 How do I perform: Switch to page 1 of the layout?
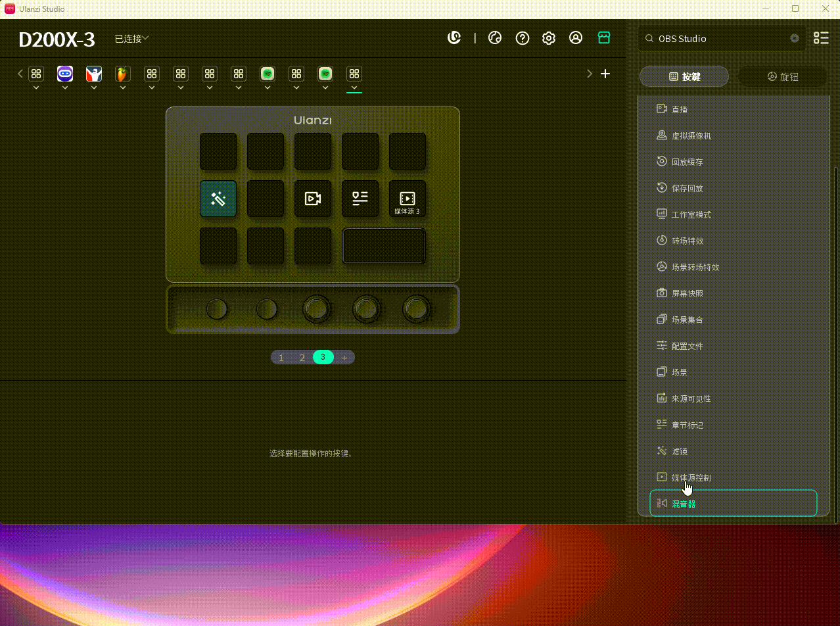coord(281,358)
